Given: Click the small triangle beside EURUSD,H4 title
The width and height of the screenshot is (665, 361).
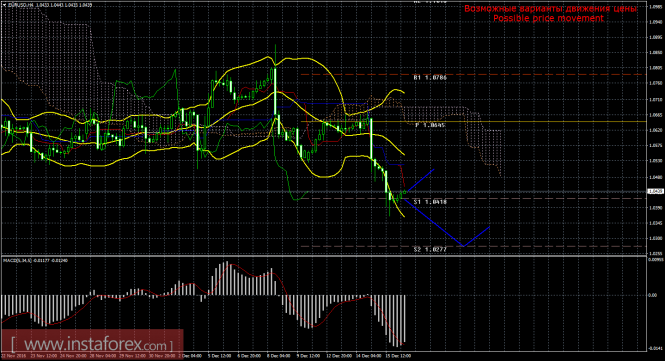Looking at the screenshot, I should pyautogui.click(x=4, y=5).
